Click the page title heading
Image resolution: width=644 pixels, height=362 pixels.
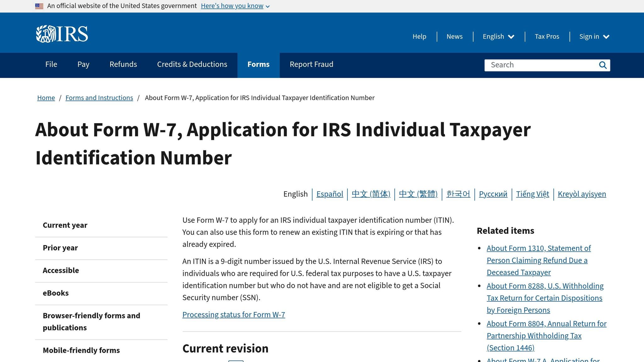[283, 144]
